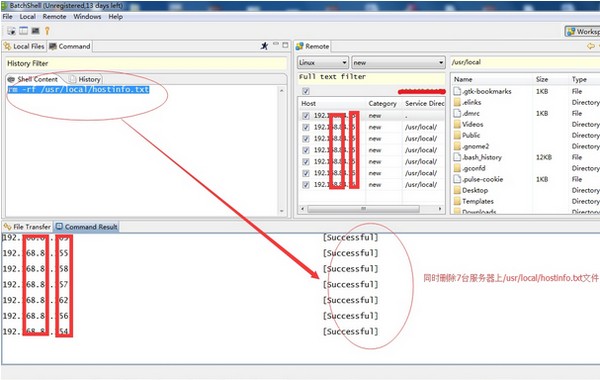
Task: Uncheck the host row with service directory "."
Action: click(x=306, y=116)
